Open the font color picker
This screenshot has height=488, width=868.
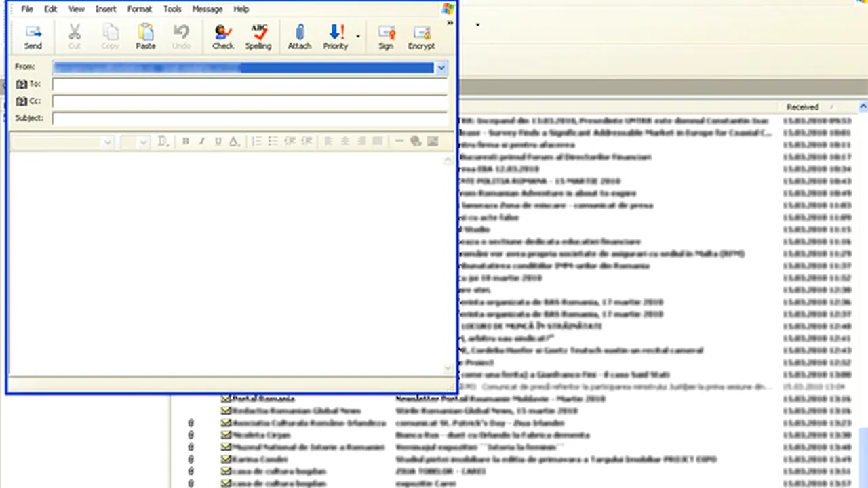[x=234, y=142]
